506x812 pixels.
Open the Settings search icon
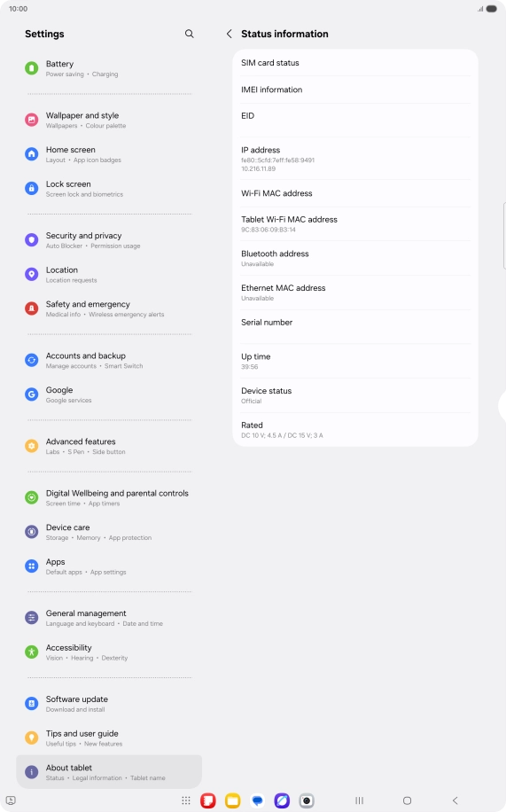click(190, 34)
